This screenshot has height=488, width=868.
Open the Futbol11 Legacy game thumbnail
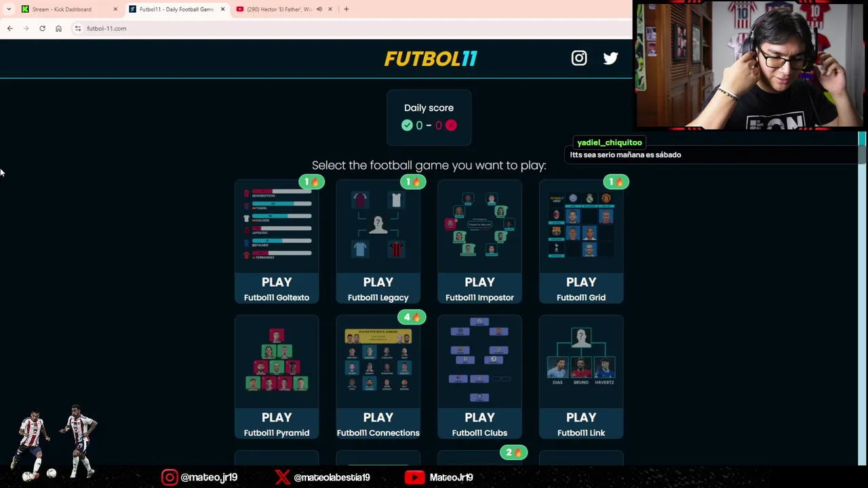(378, 226)
